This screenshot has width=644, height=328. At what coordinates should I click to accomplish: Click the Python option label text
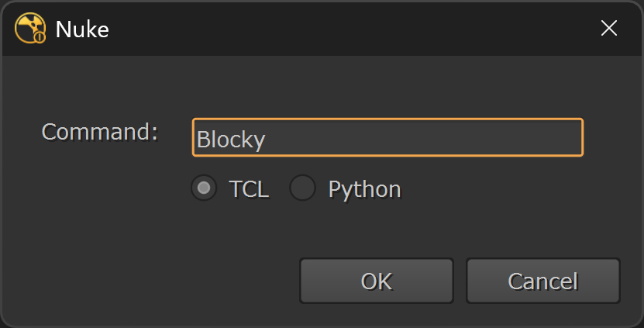pos(364,189)
